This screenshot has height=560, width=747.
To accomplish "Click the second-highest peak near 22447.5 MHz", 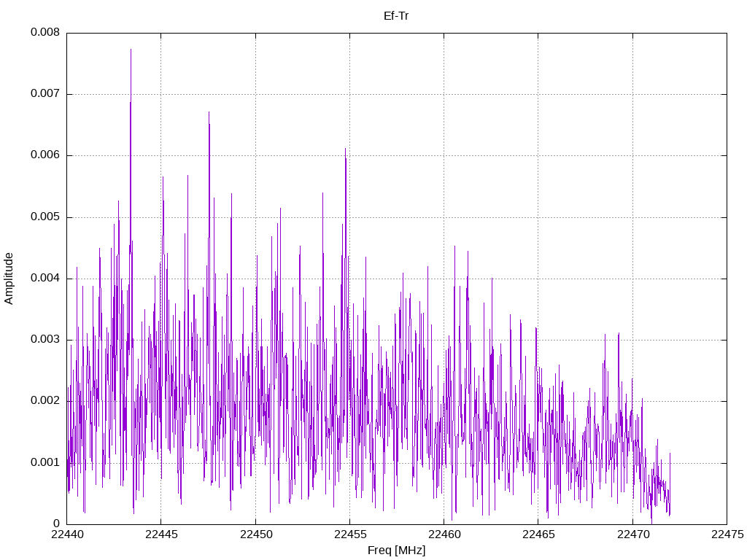I will pyautogui.click(x=209, y=113).
